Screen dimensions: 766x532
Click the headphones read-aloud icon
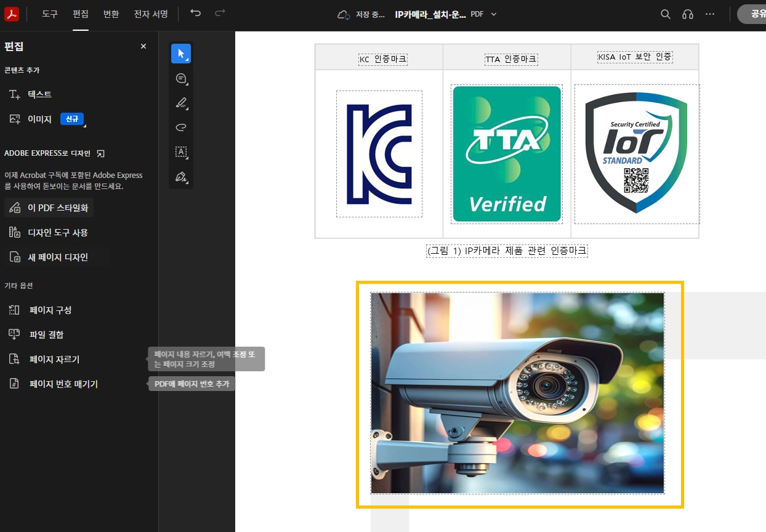[x=688, y=14]
